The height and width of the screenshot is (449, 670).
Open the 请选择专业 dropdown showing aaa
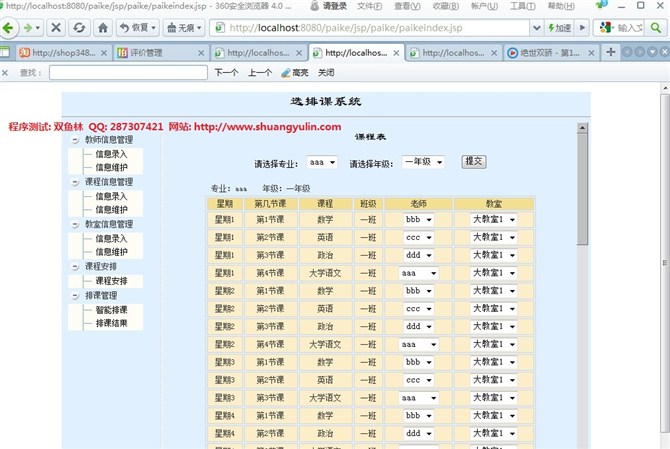pyautogui.click(x=322, y=162)
